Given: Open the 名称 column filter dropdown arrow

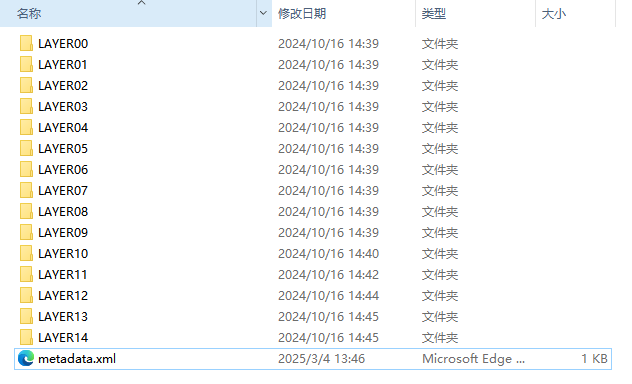Looking at the screenshot, I should (x=263, y=13).
